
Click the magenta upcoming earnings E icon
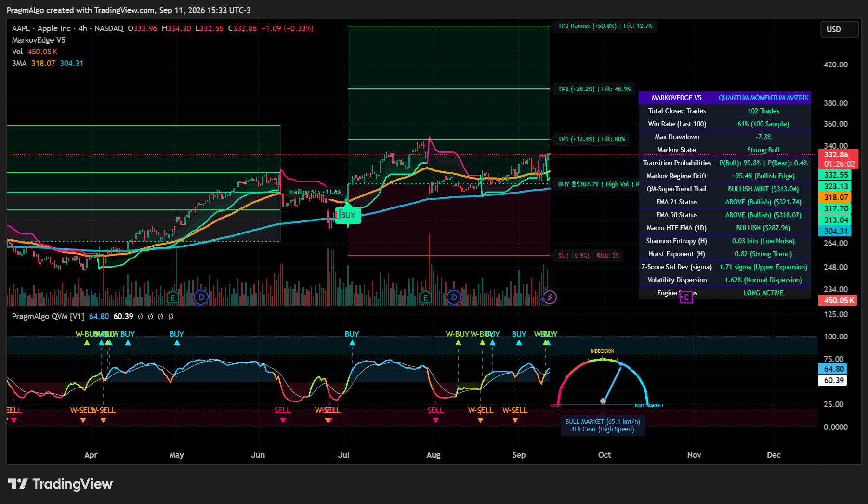pyautogui.click(x=686, y=297)
